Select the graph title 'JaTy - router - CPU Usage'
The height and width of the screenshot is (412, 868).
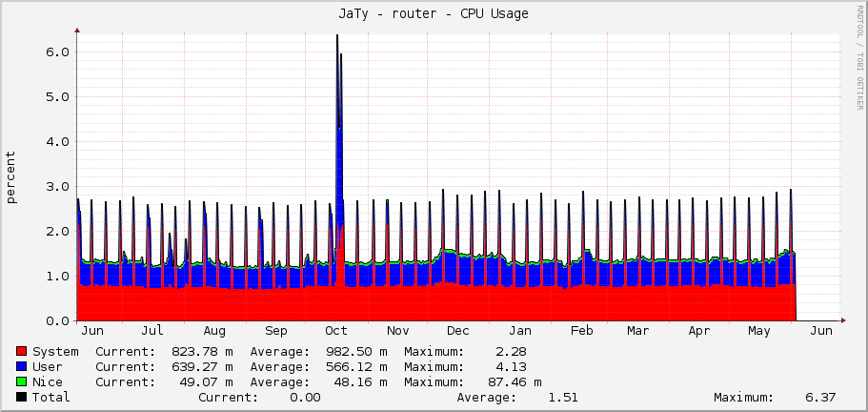point(434,14)
